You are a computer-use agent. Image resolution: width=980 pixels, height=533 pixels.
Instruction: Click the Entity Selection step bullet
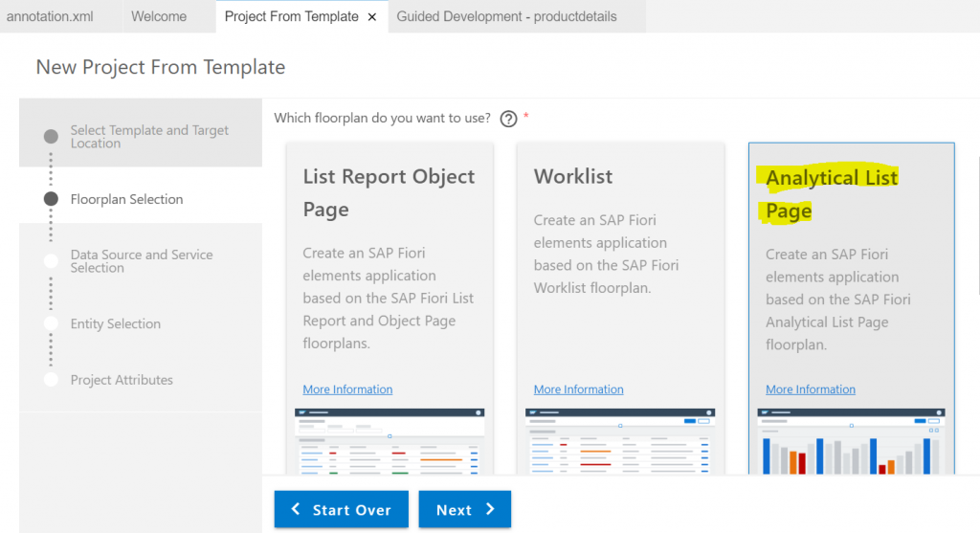52,323
